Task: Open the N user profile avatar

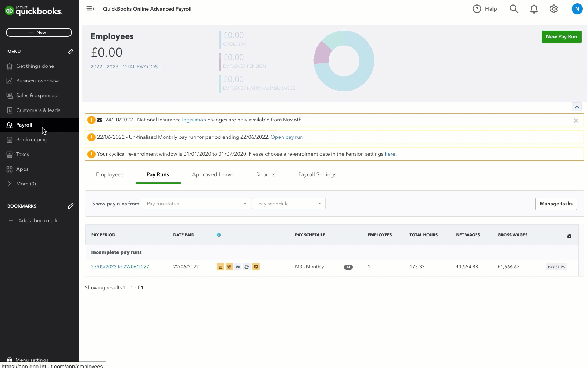Action: tap(577, 9)
